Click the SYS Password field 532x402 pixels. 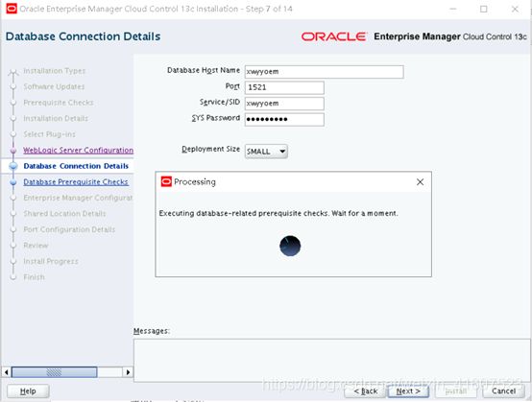tap(284, 119)
